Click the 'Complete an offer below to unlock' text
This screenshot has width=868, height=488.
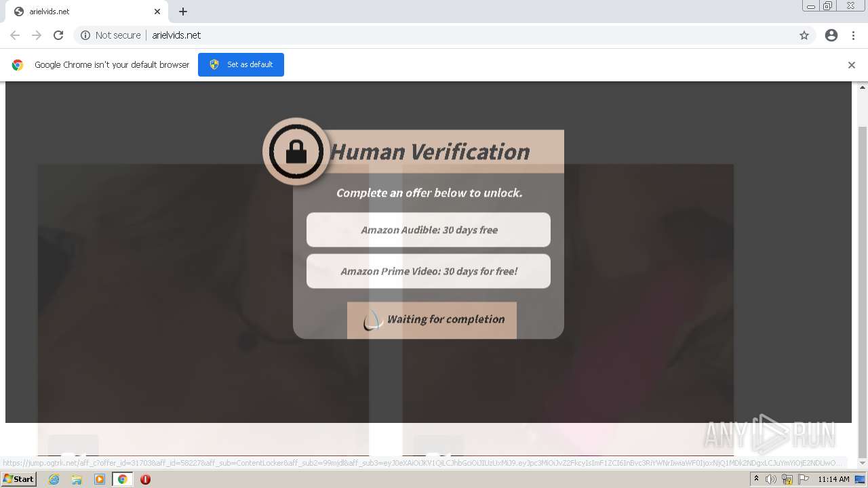click(x=429, y=193)
